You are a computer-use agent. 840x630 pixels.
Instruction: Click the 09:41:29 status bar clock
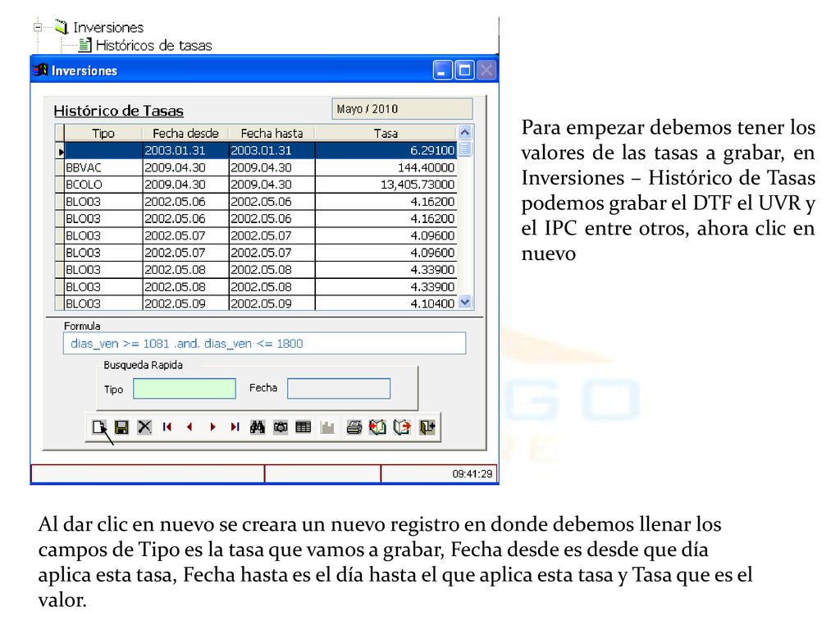click(x=472, y=473)
